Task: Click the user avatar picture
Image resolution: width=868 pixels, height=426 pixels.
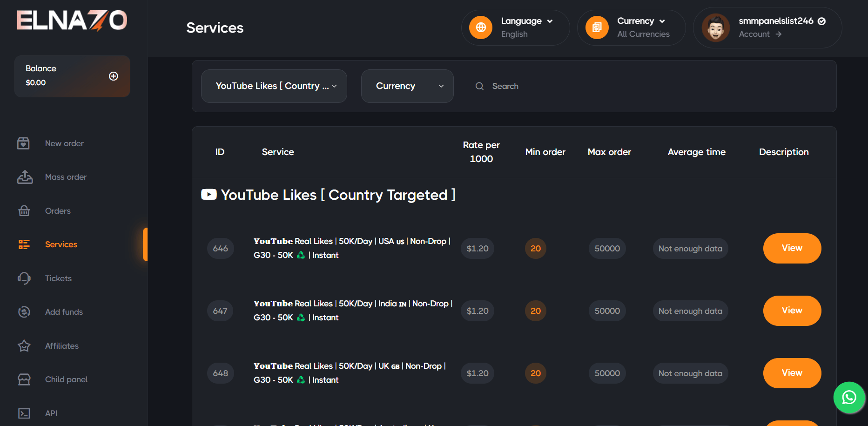Action: point(715,27)
